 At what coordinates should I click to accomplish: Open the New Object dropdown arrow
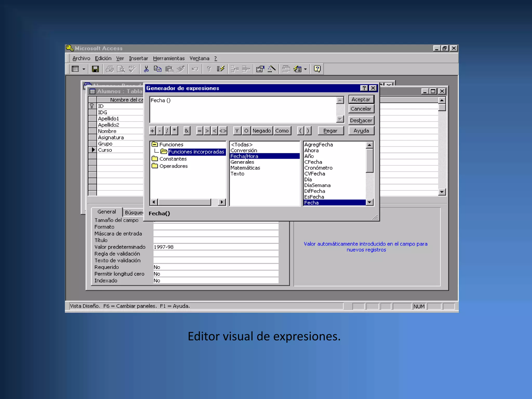[x=305, y=69]
